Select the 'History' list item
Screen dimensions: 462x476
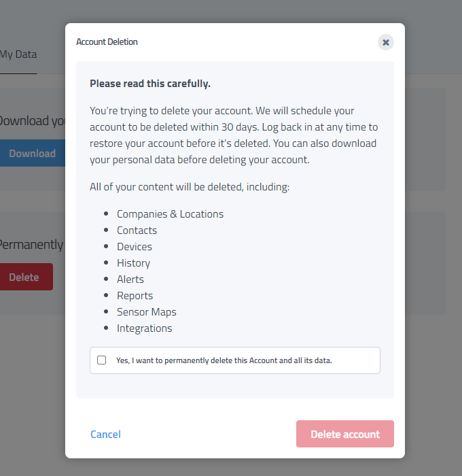point(133,263)
